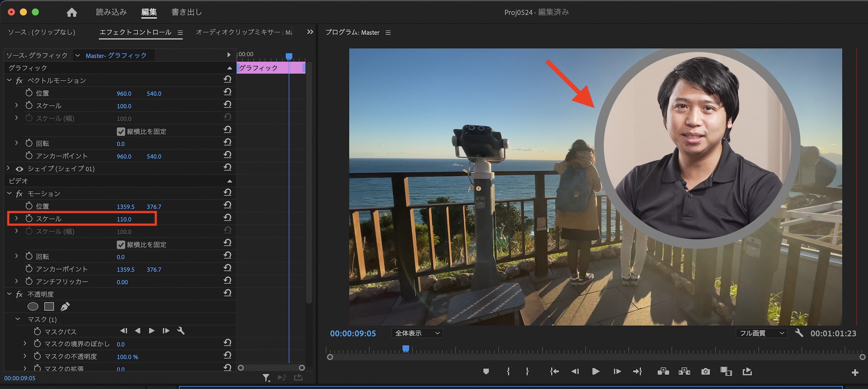Viewport: 868px width, 389px height.
Task: Select the rectangle mask tool under 不透明度
Action: 49,307
